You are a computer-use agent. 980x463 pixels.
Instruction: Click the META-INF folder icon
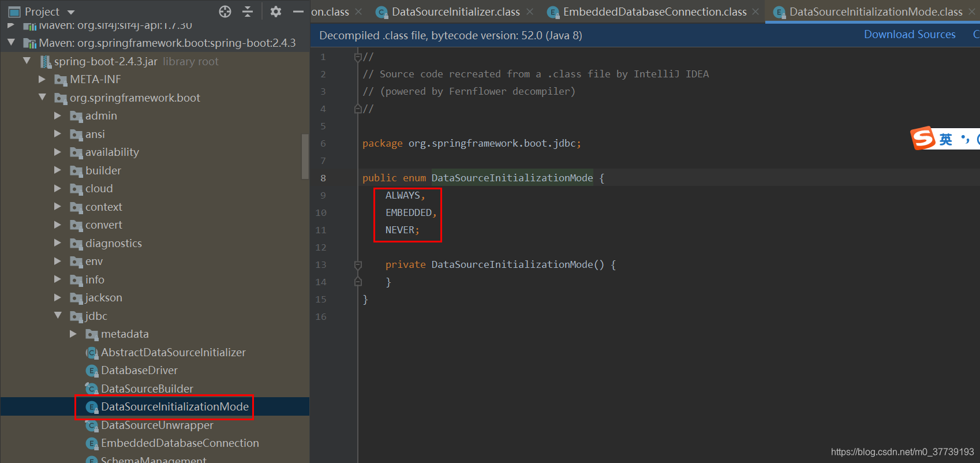(61, 80)
